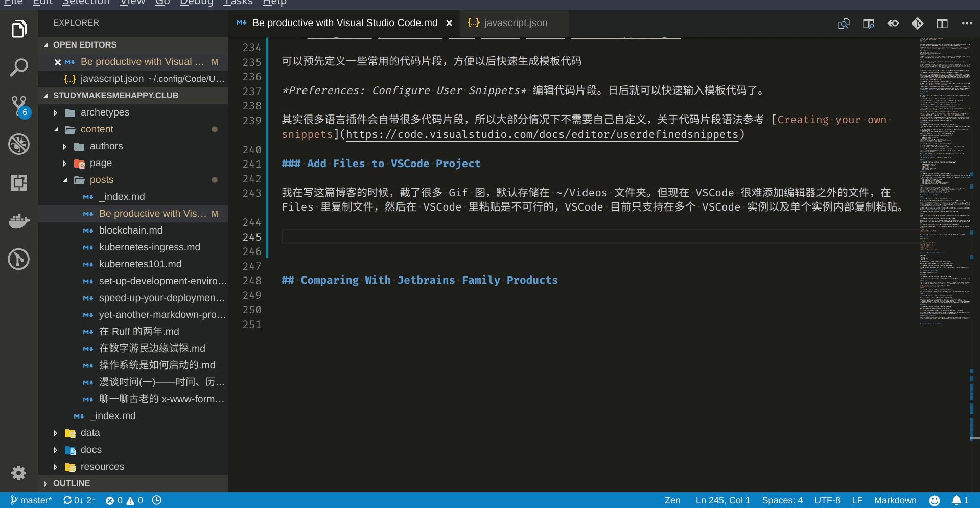Change indentation Spaces: 4
Screen dimensions: 980x508
[782, 500]
